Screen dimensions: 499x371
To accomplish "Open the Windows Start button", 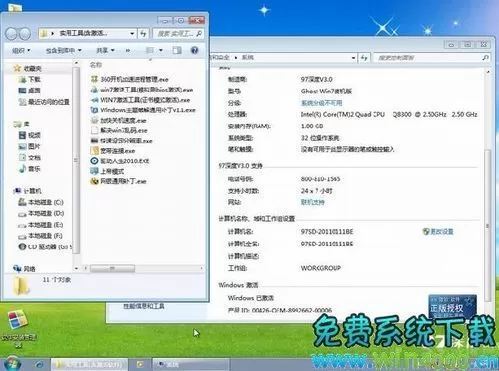I will click(12, 363).
